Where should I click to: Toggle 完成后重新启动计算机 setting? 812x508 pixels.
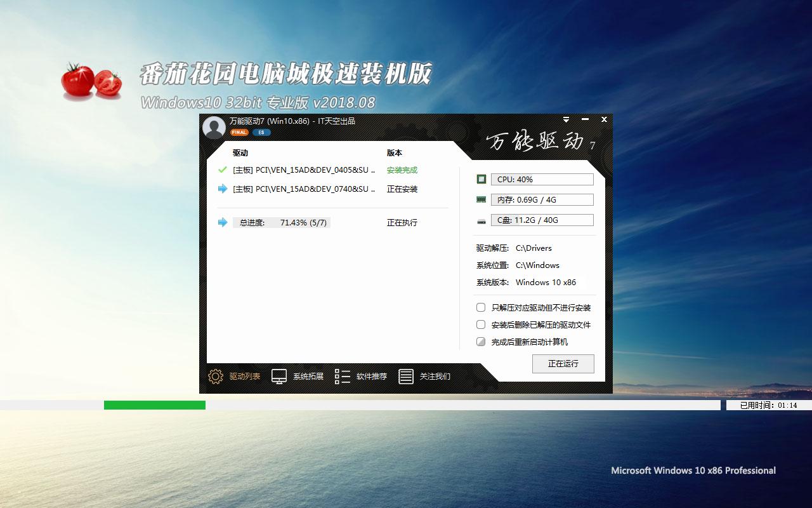click(480, 342)
